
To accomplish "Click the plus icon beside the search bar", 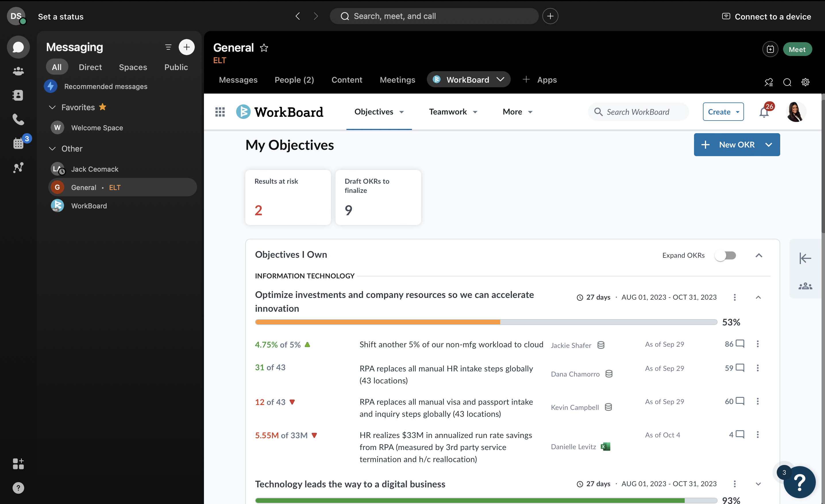I will coord(550,16).
